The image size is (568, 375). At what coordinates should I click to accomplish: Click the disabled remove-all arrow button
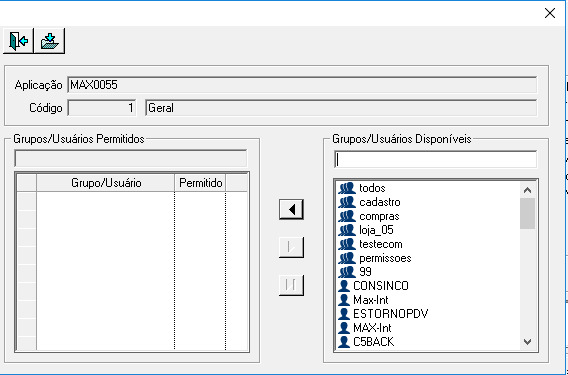click(x=291, y=286)
